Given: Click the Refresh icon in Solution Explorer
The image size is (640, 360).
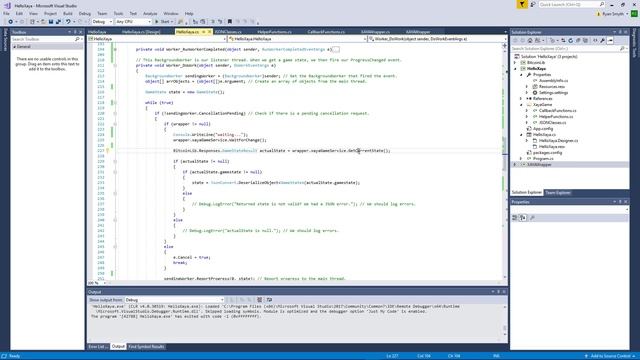Looking at the screenshot, I should (x=571, y=40).
